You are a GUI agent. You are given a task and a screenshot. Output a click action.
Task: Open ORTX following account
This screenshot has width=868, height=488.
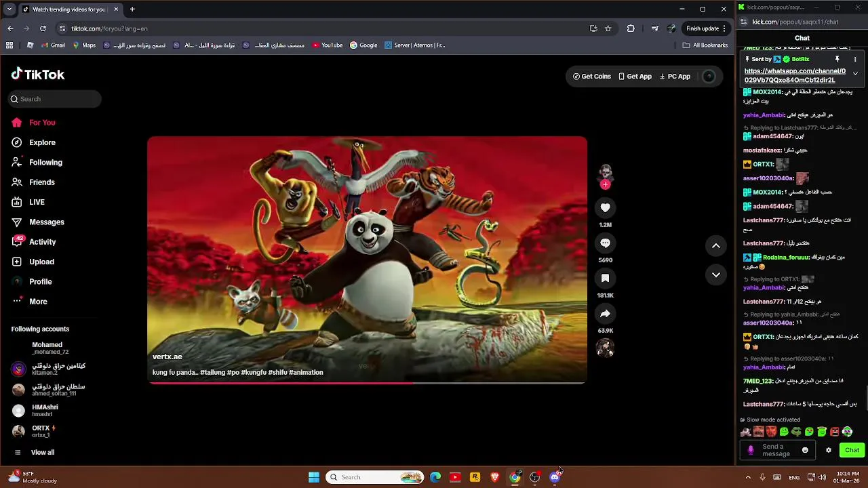pyautogui.click(x=43, y=431)
